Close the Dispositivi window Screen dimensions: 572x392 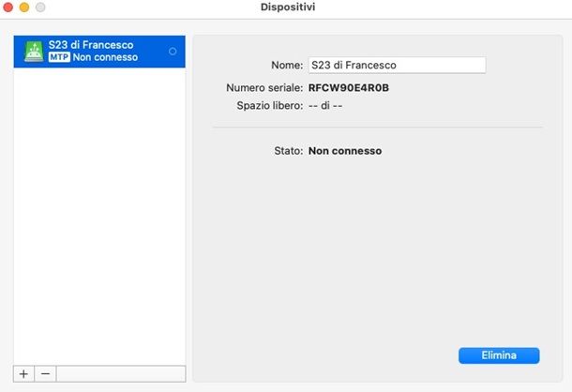click(9, 8)
